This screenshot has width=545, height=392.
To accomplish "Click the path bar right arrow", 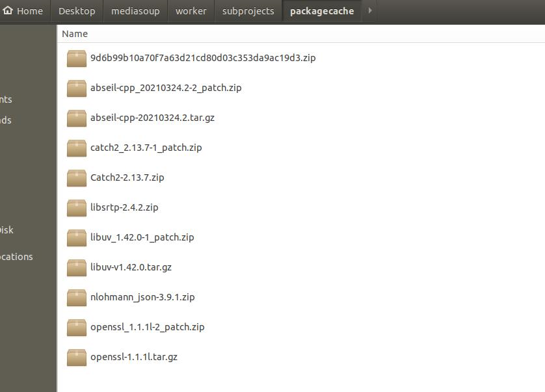I will click(x=370, y=11).
